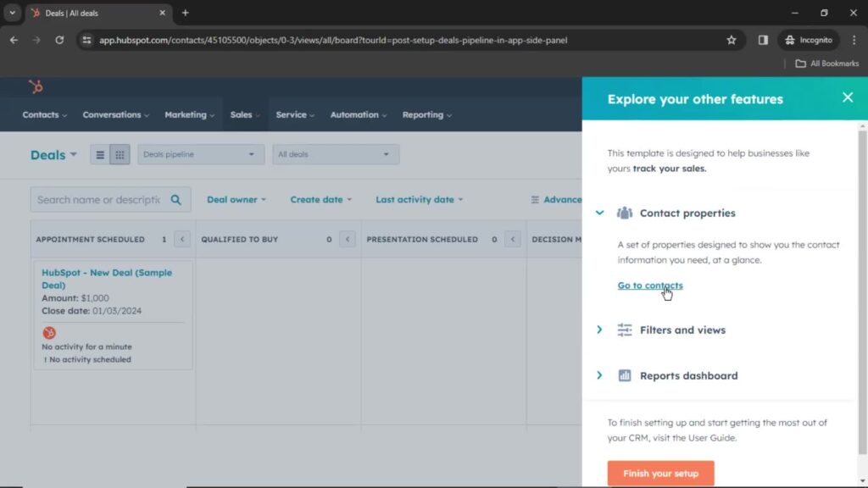This screenshot has height=488, width=868.
Task: Open HubSpot - New Deal (Sample Deal) link
Action: [x=107, y=279]
